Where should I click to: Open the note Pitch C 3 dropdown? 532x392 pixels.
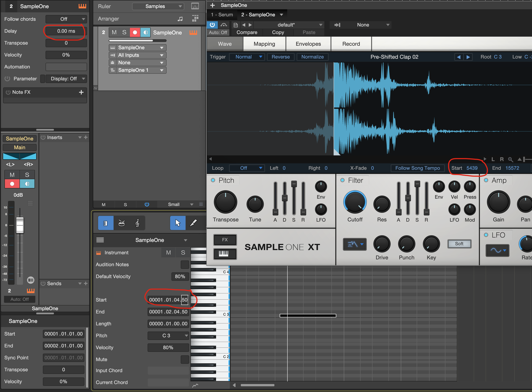168,336
